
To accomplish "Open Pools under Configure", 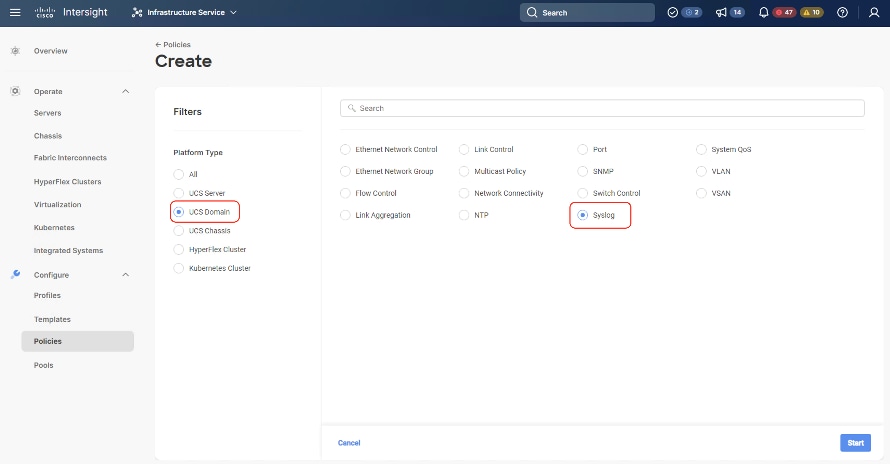I will pyautogui.click(x=43, y=365).
